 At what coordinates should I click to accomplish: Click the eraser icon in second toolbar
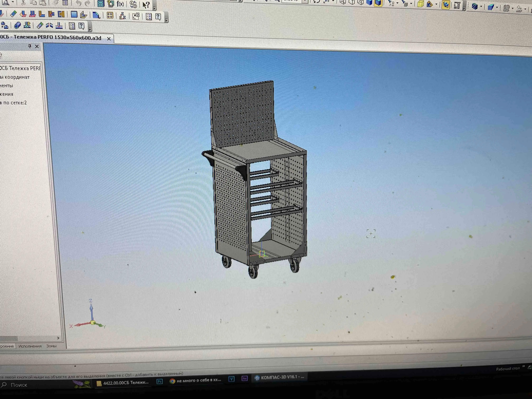click(x=13, y=14)
